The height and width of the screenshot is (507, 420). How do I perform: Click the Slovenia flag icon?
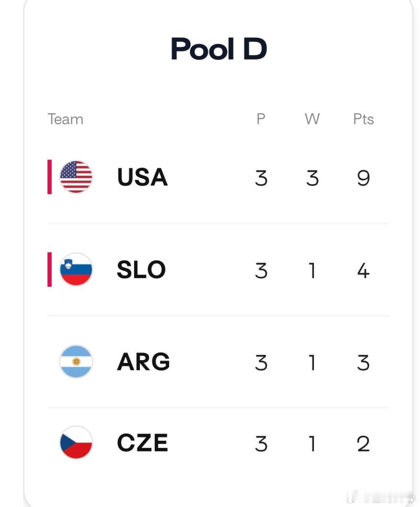(x=76, y=270)
